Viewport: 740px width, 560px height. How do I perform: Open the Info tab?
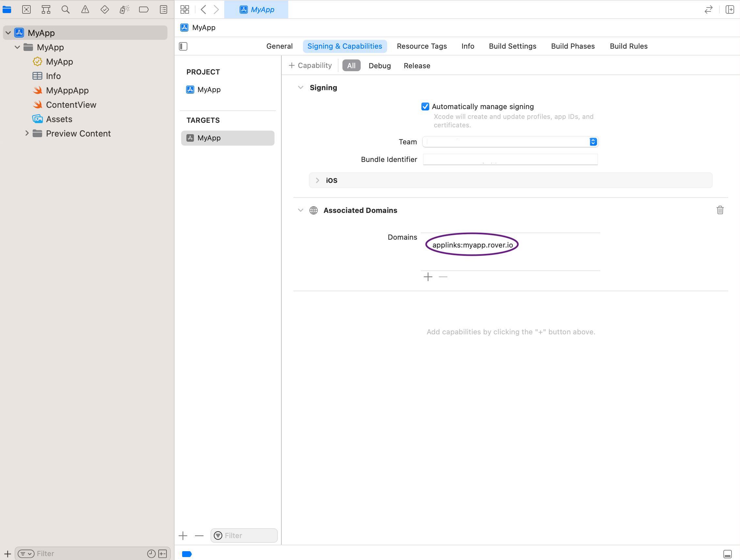tap(468, 46)
